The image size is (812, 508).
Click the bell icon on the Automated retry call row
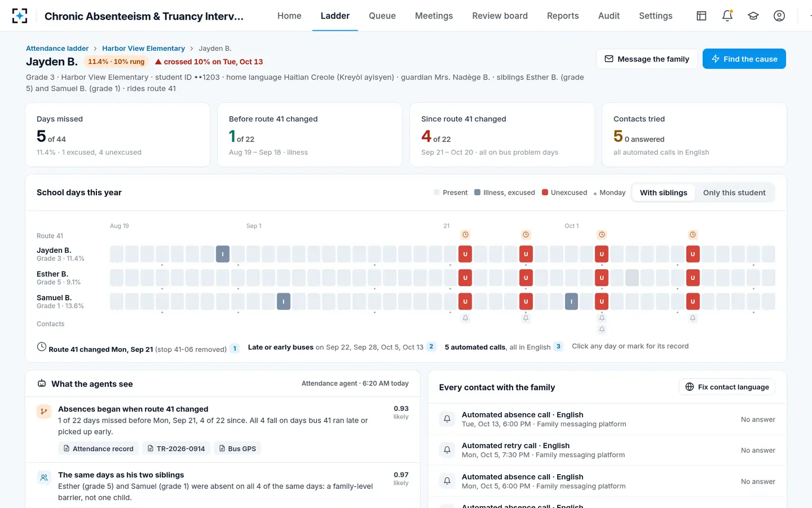pos(447,450)
